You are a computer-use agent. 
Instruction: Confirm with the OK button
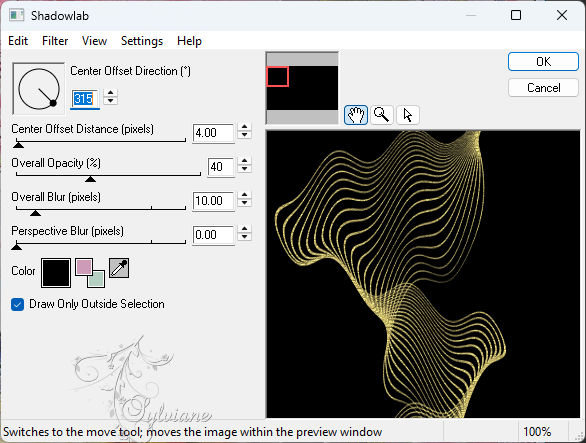[543, 62]
